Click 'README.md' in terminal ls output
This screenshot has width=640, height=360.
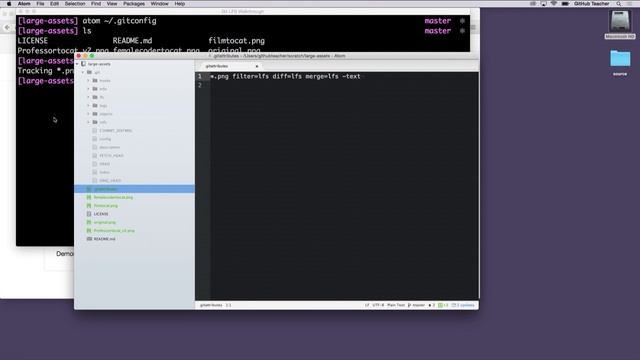point(132,41)
